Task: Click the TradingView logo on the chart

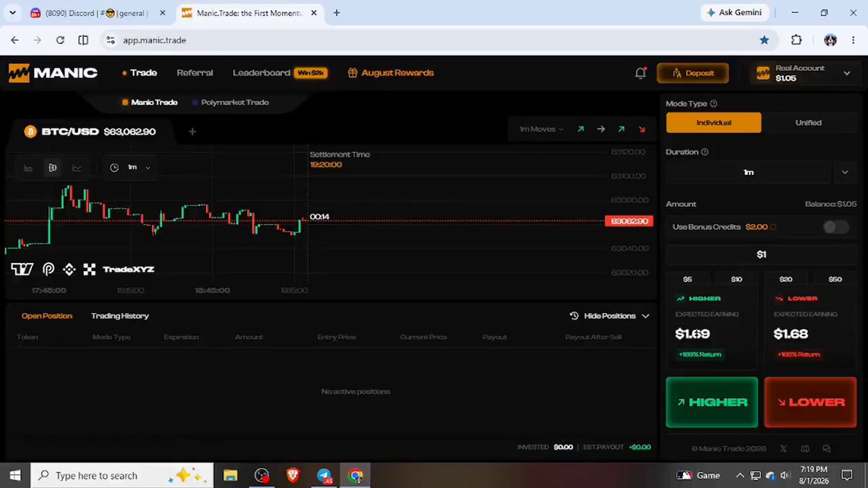Action: (22, 269)
